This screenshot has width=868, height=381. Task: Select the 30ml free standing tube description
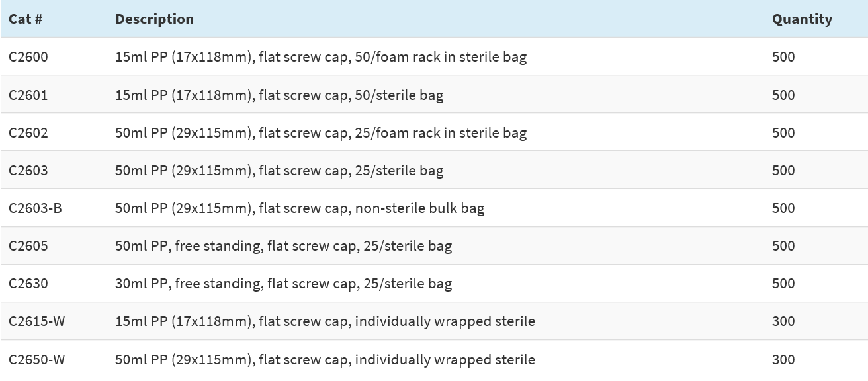point(283,284)
